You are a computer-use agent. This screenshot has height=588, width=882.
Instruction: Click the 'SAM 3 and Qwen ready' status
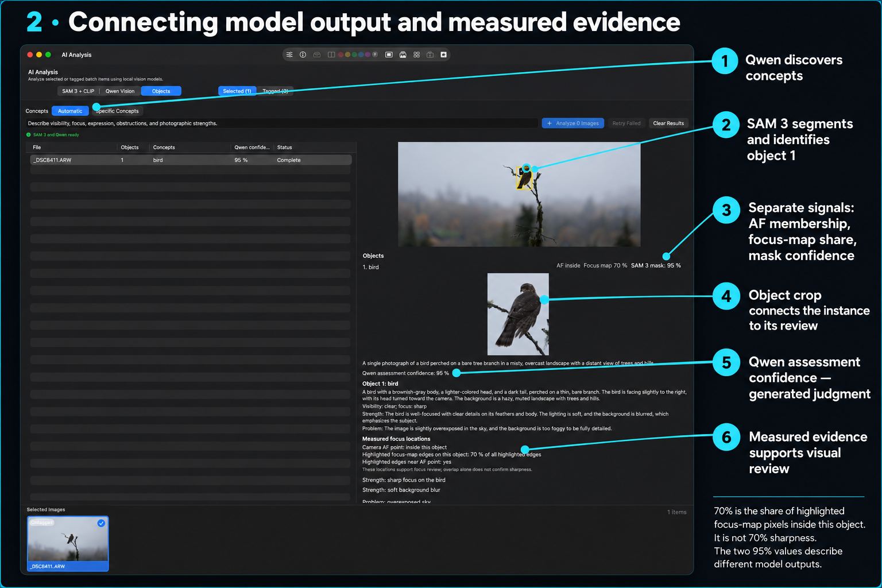click(53, 135)
